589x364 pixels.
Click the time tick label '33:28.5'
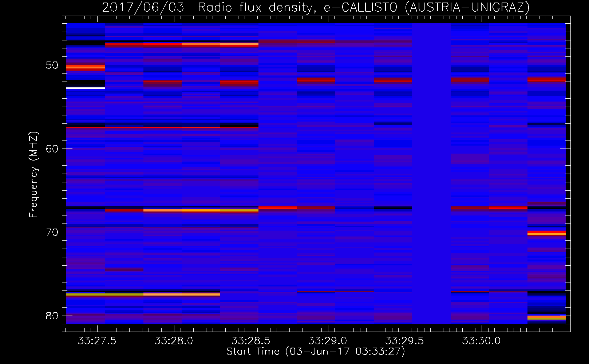click(x=251, y=341)
